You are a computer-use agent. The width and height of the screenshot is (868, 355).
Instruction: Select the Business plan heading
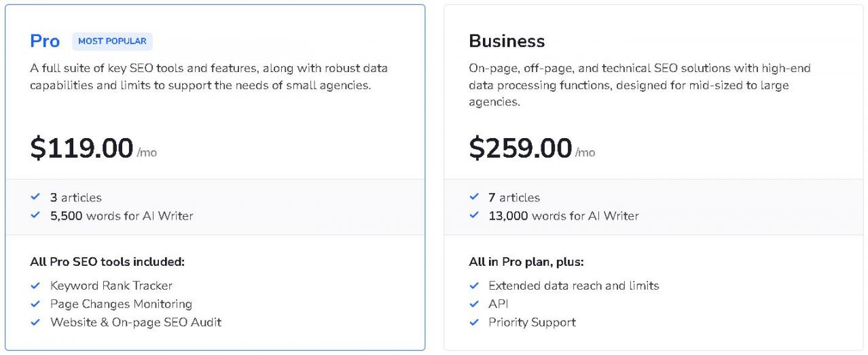(x=507, y=41)
